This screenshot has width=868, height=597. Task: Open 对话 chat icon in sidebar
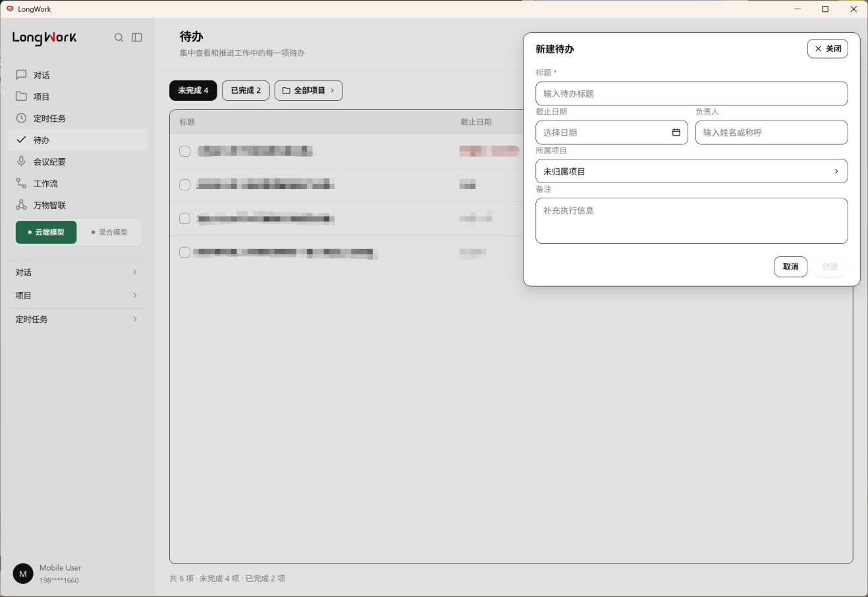tap(21, 74)
